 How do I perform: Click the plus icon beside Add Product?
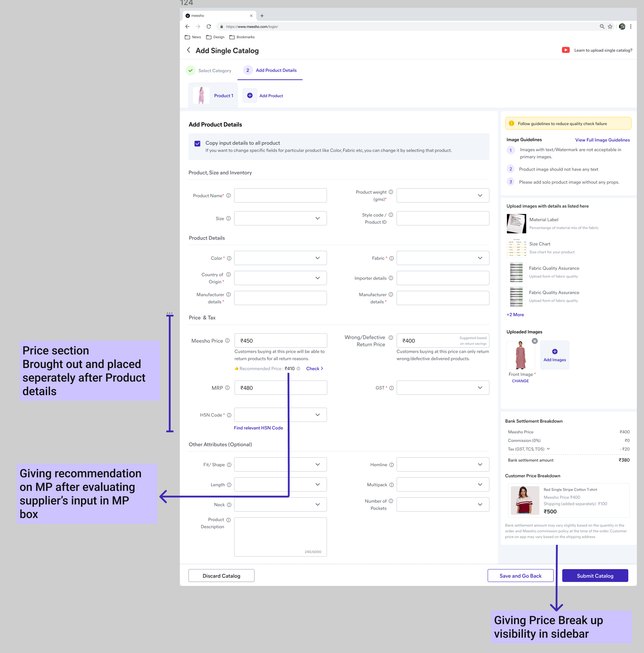coord(250,96)
